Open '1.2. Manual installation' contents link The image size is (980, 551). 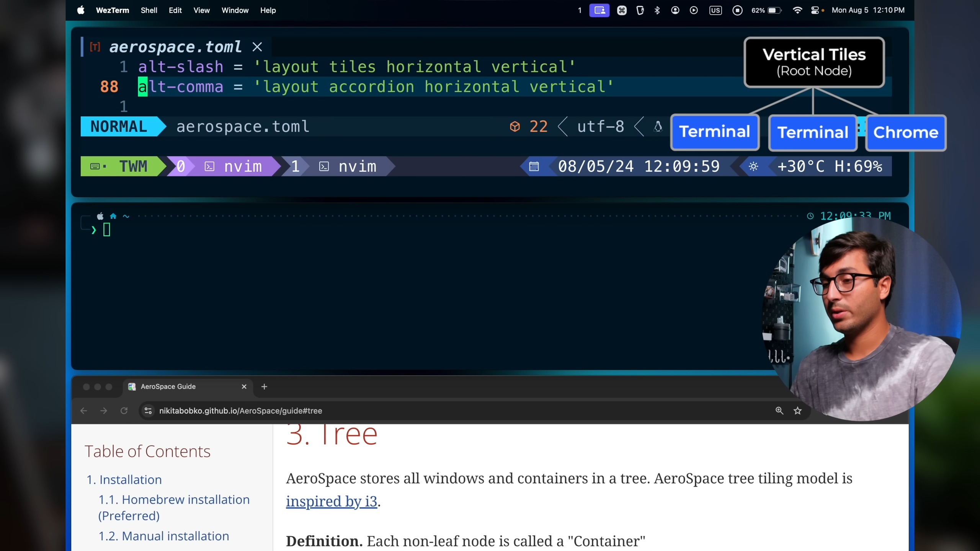click(x=164, y=536)
